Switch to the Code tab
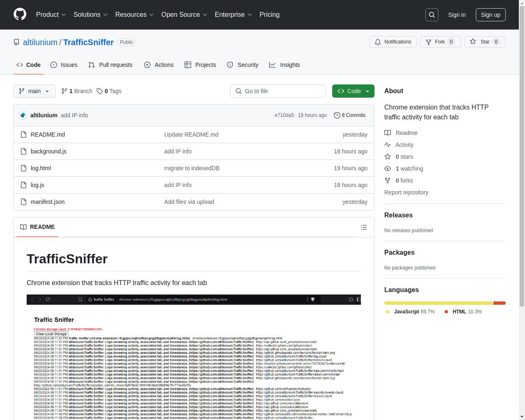Viewport: 525px width, 420px height. pos(29,65)
